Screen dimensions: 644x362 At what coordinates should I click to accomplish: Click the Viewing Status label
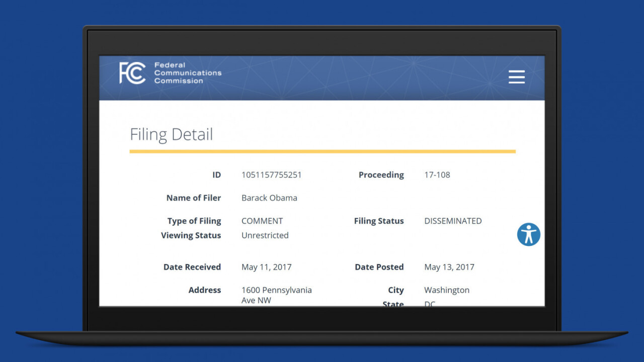[x=191, y=235]
